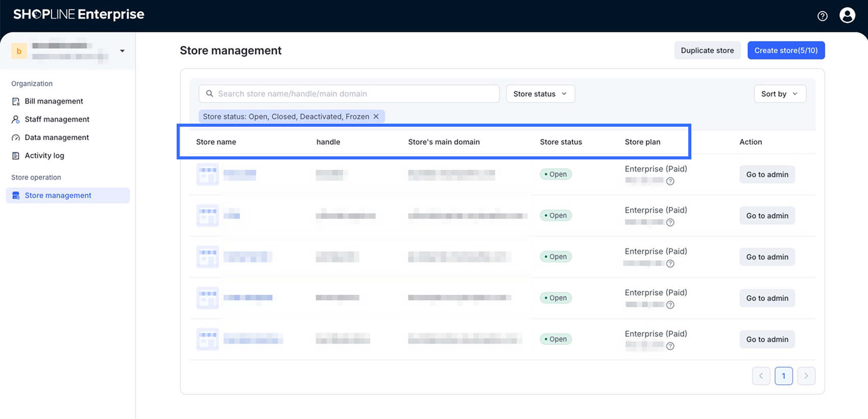Expand the organization switcher arrow
Screen dimensions: 868x419
point(122,51)
